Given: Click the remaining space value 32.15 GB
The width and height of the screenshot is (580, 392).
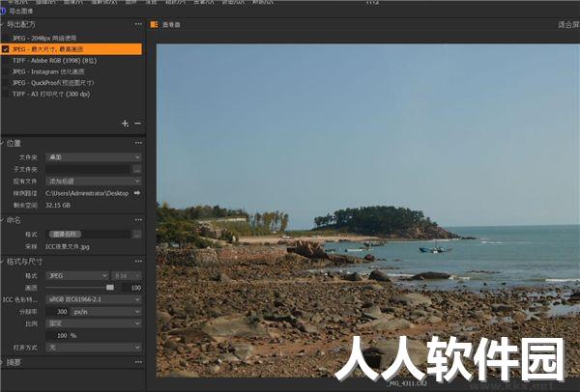Looking at the screenshot, I should pyautogui.click(x=58, y=205).
